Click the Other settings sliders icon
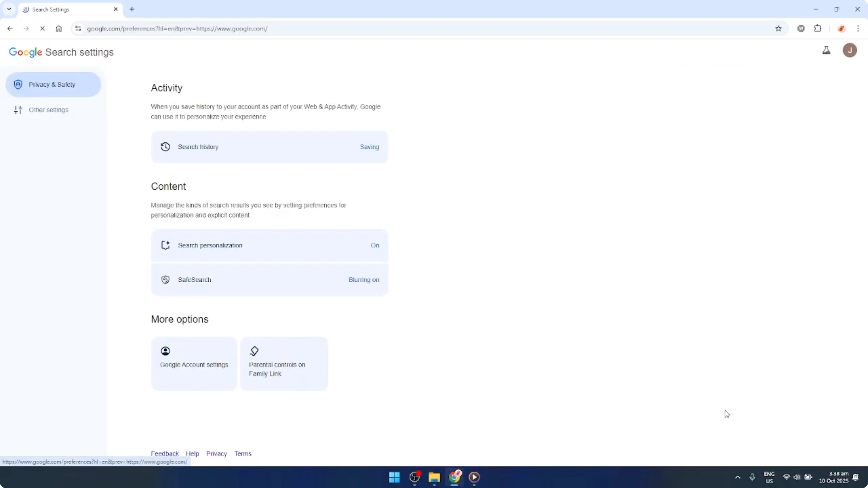The image size is (868, 488). [x=18, y=110]
